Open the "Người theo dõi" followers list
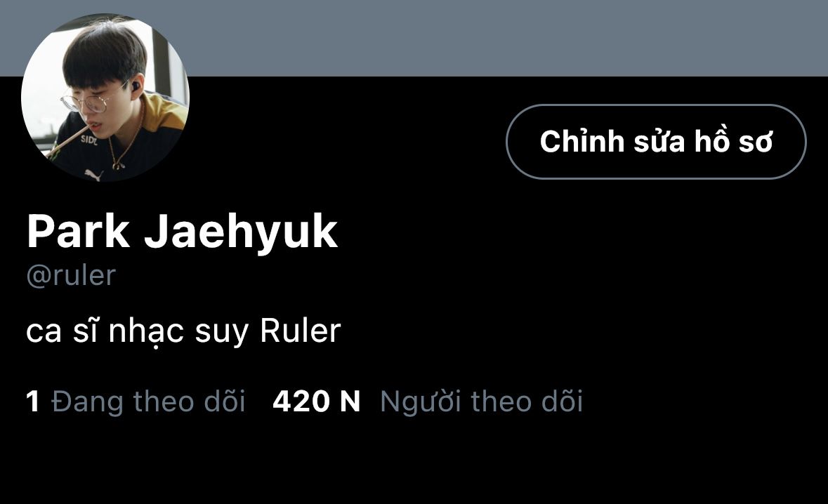The width and height of the screenshot is (828, 504). [481, 401]
